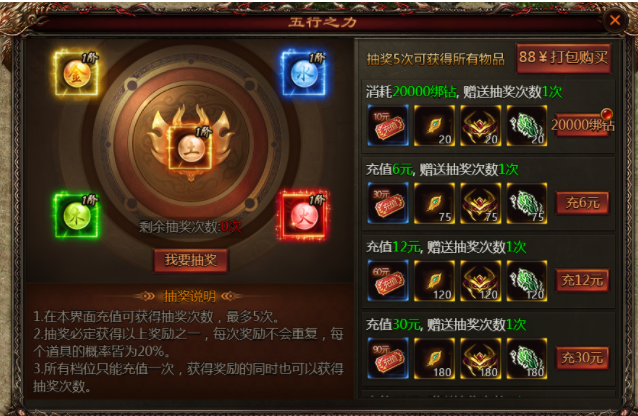
Task: Click the feather item with quantity 20
Action: (x=434, y=125)
